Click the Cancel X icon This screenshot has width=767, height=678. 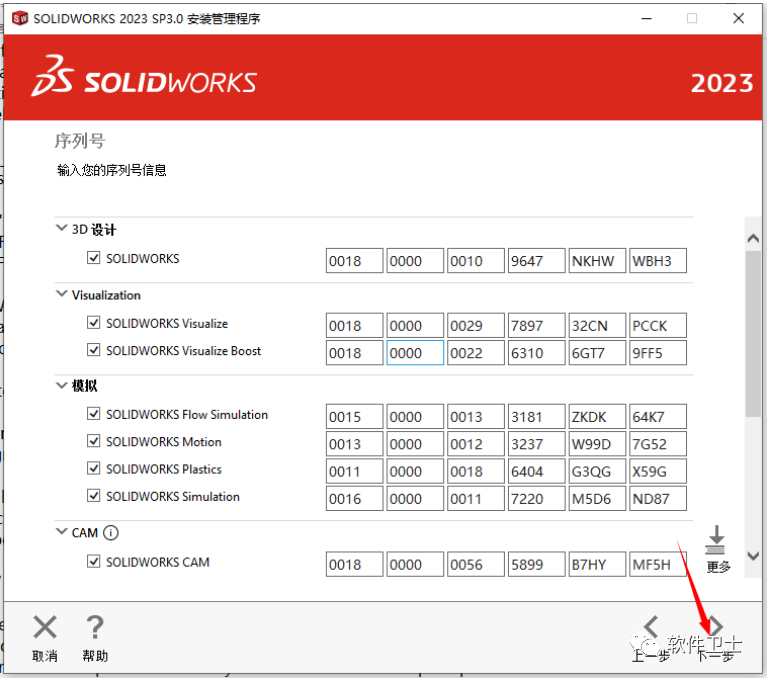[x=45, y=627]
